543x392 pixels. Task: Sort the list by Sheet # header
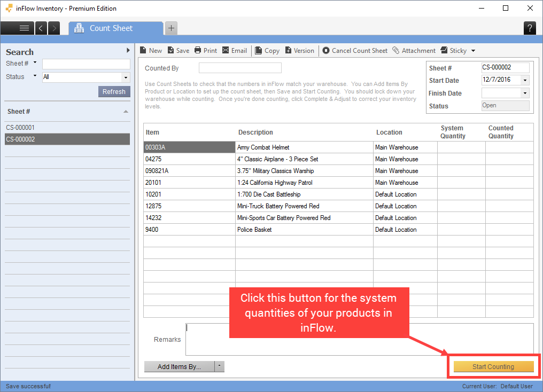click(67, 112)
